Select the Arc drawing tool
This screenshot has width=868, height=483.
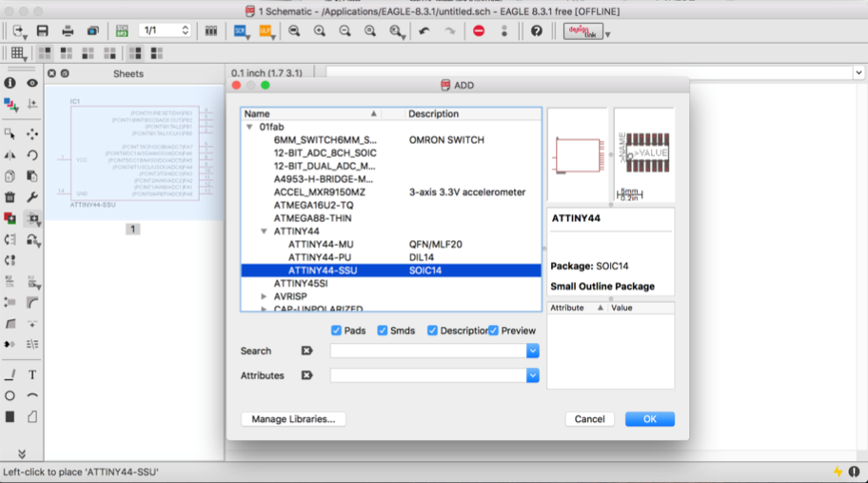pos(32,396)
